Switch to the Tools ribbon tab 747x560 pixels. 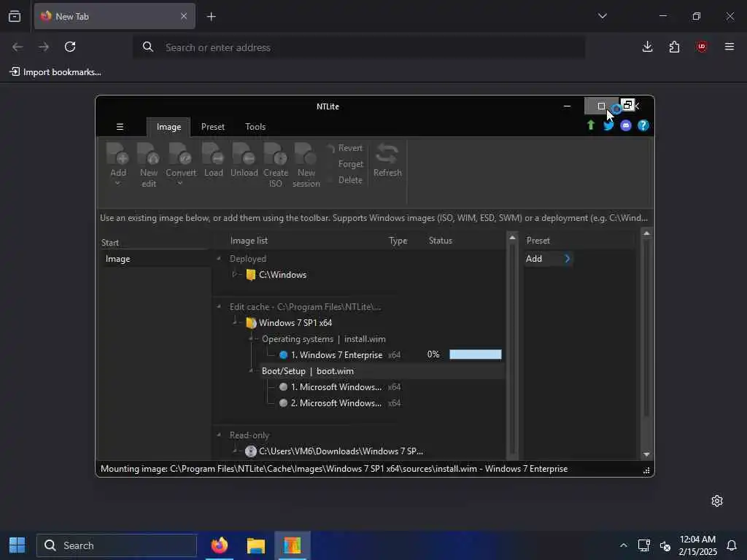point(255,127)
